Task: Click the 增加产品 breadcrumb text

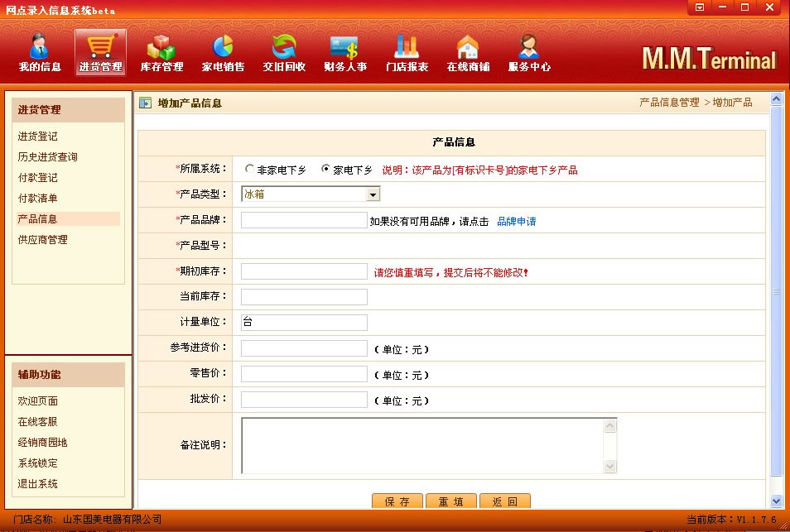Action: pyautogui.click(x=732, y=103)
